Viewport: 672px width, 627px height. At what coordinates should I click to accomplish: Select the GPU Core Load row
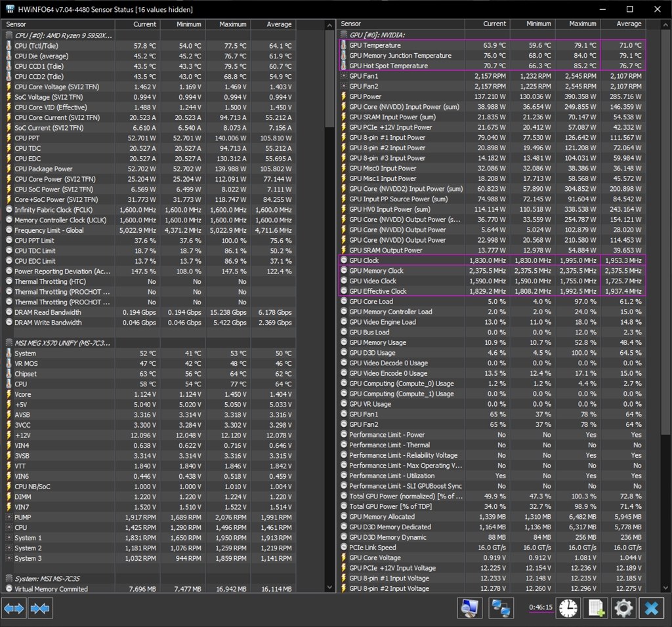tap(491, 301)
